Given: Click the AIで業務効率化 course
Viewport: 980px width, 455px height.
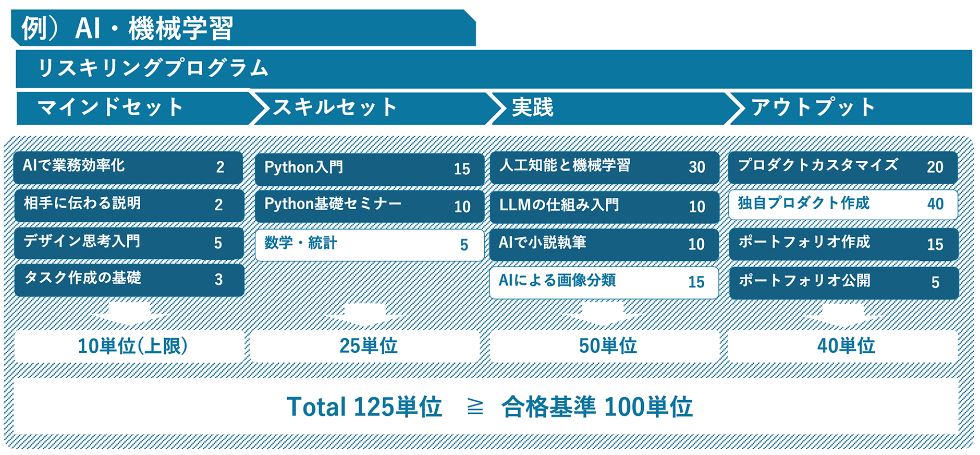Looking at the screenshot, I should (x=128, y=167).
